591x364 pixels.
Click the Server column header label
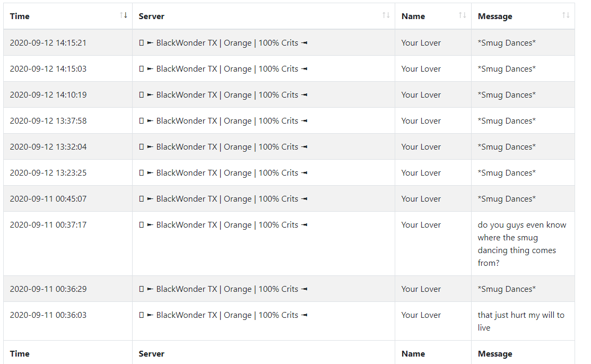[x=152, y=16]
